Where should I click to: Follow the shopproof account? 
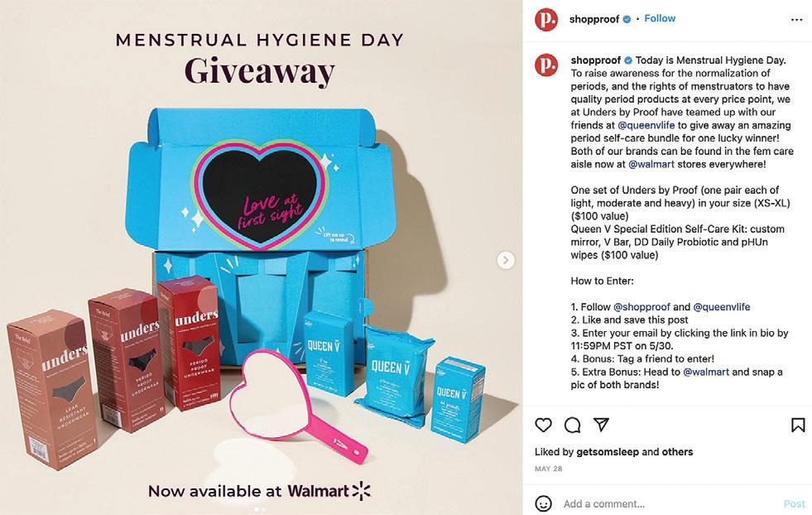(660, 19)
